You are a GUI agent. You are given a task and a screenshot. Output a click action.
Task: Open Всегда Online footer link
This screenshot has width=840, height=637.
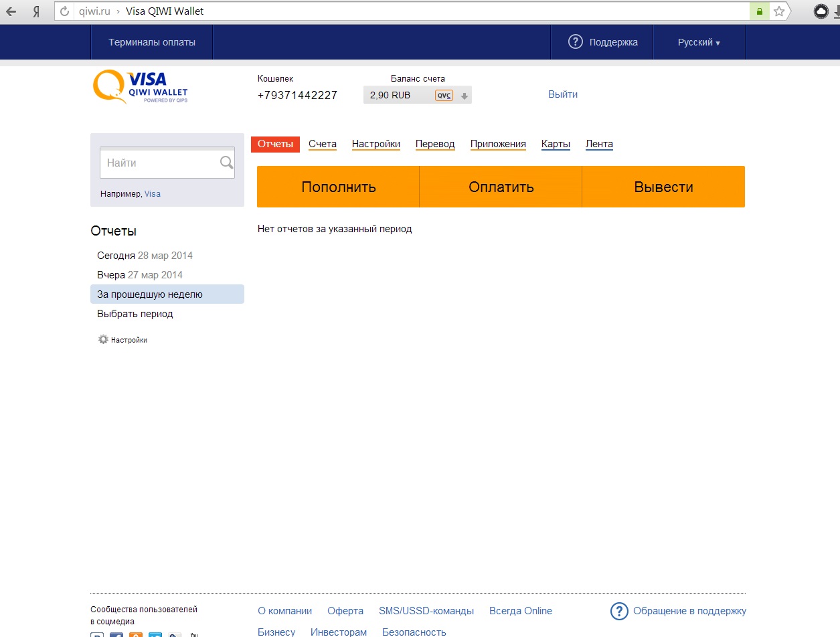(x=521, y=611)
